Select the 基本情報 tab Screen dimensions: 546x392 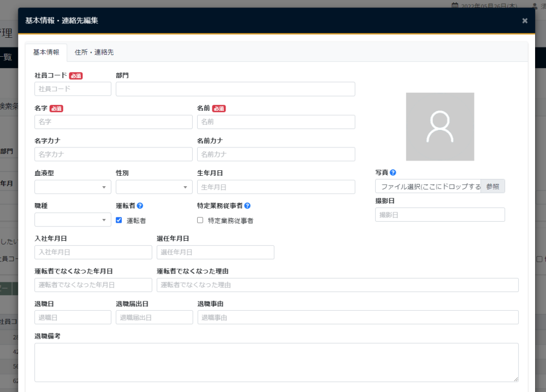tap(46, 52)
